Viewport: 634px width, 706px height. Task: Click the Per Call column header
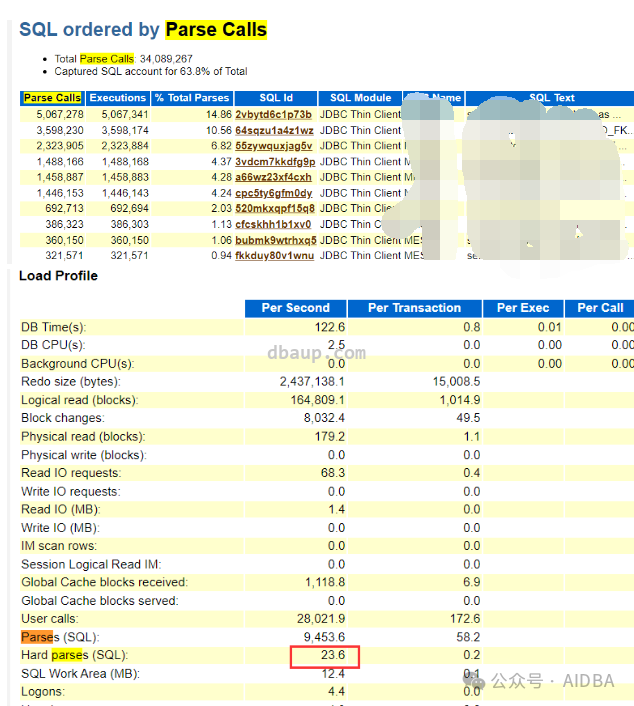point(600,308)
